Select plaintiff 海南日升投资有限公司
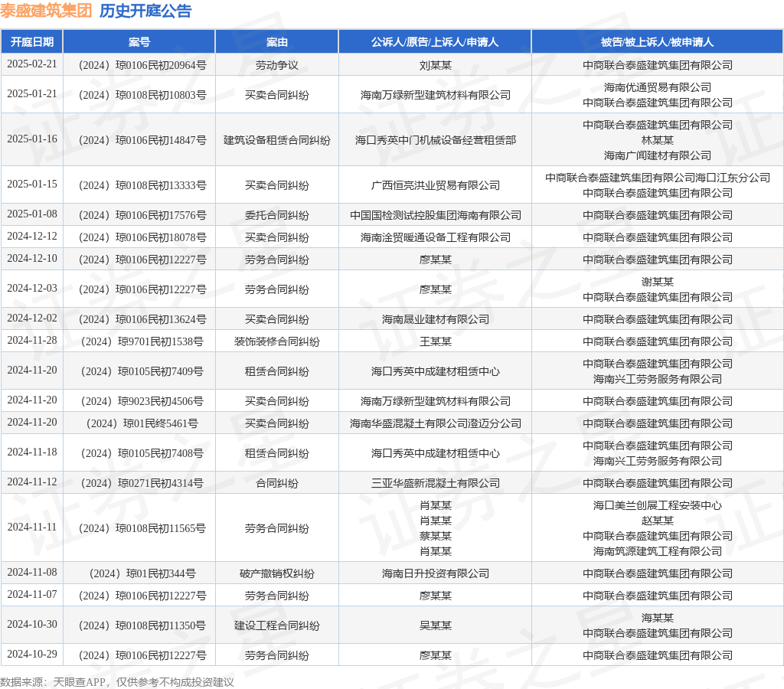Viewport: 784px width, 689px height. tap(435, 573)
